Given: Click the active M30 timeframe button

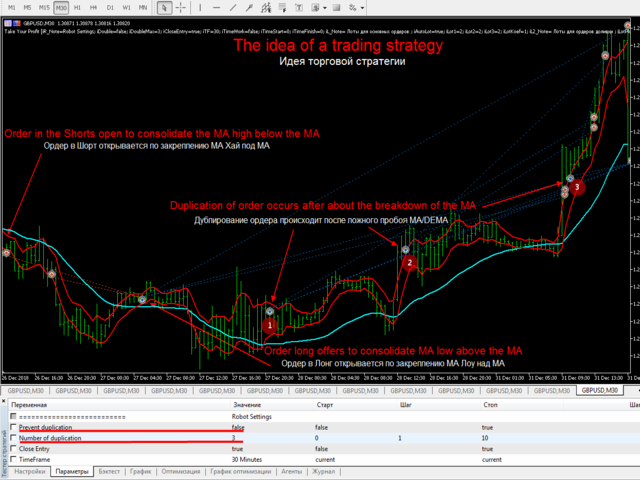Looking at the screenshot, I should (61, 7).
